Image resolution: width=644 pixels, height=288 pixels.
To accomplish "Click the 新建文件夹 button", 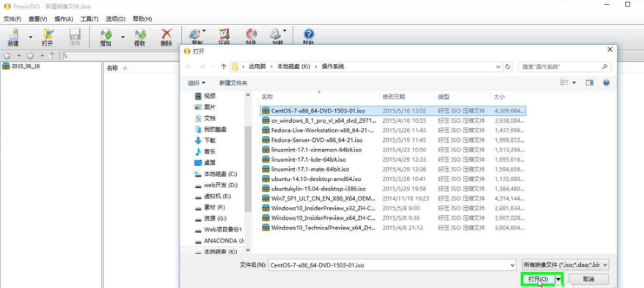I will 233,83.
